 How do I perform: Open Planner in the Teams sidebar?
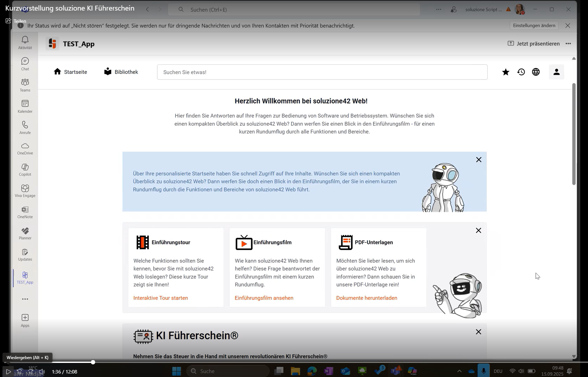pos(25,233)
